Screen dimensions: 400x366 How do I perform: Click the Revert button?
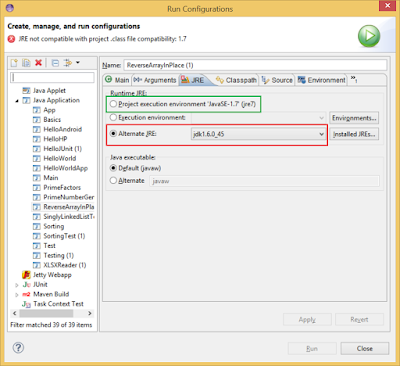click(359, 319)
